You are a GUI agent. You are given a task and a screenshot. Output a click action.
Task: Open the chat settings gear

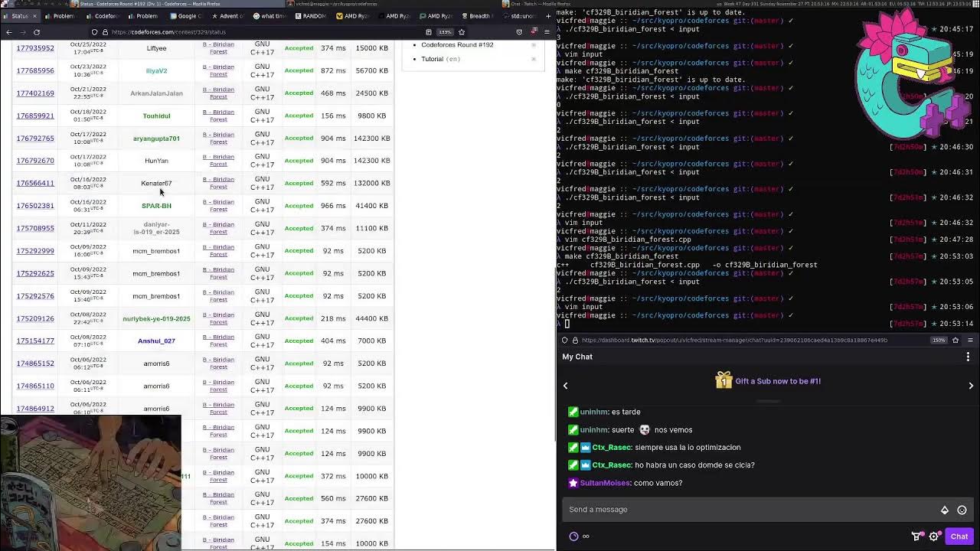(x=933, y=536)
